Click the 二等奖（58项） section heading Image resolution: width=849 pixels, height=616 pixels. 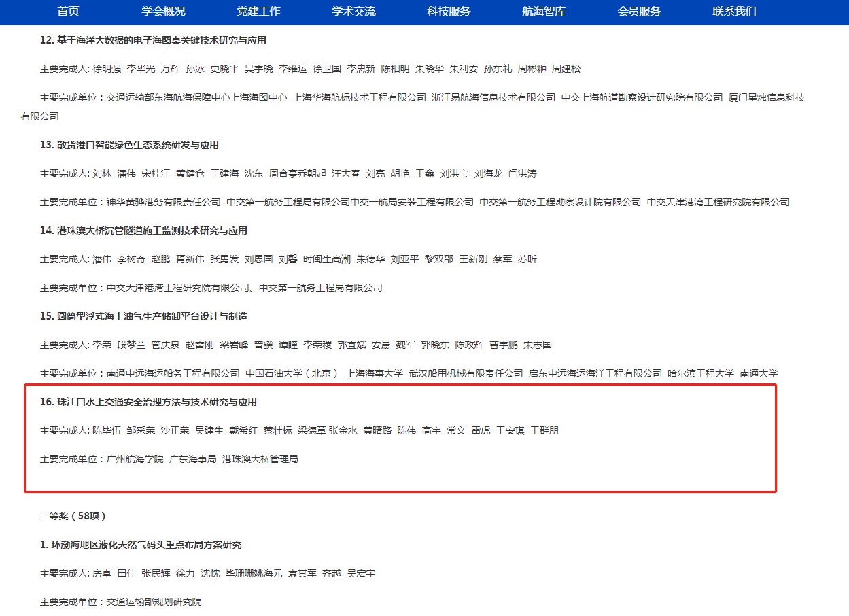73,516
